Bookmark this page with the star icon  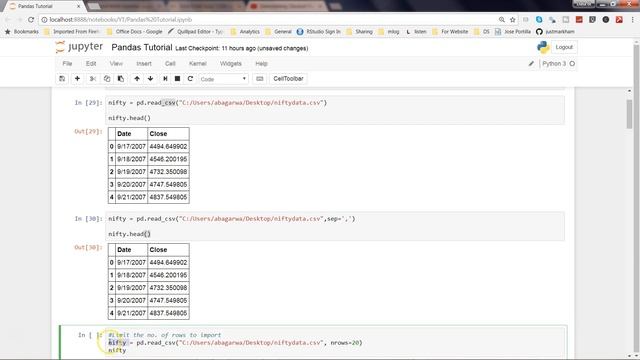(513, 20)
